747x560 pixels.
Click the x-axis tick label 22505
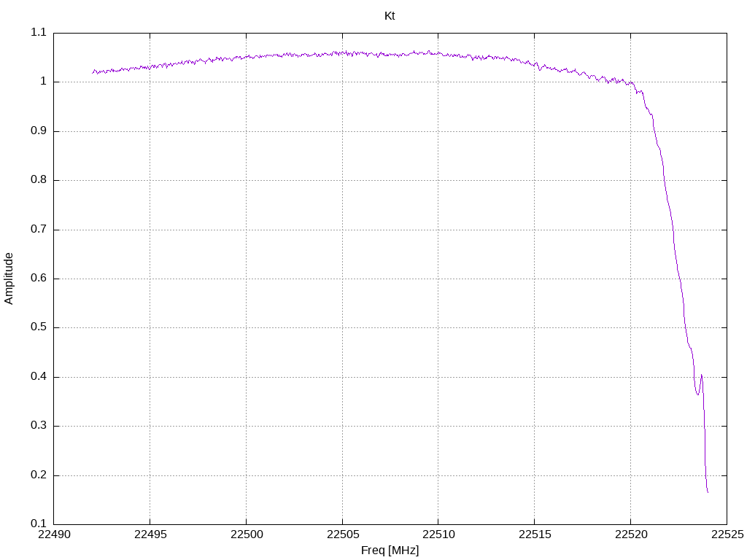point(343,534)
